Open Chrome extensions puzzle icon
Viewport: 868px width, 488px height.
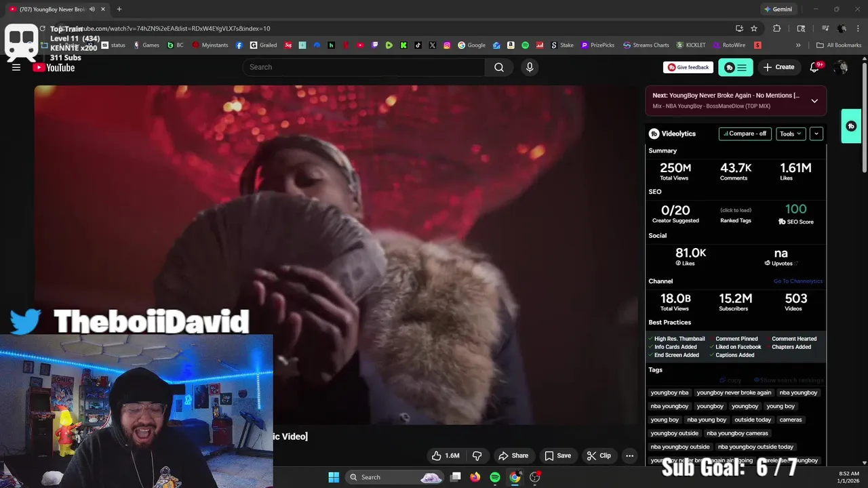(777, 28)
